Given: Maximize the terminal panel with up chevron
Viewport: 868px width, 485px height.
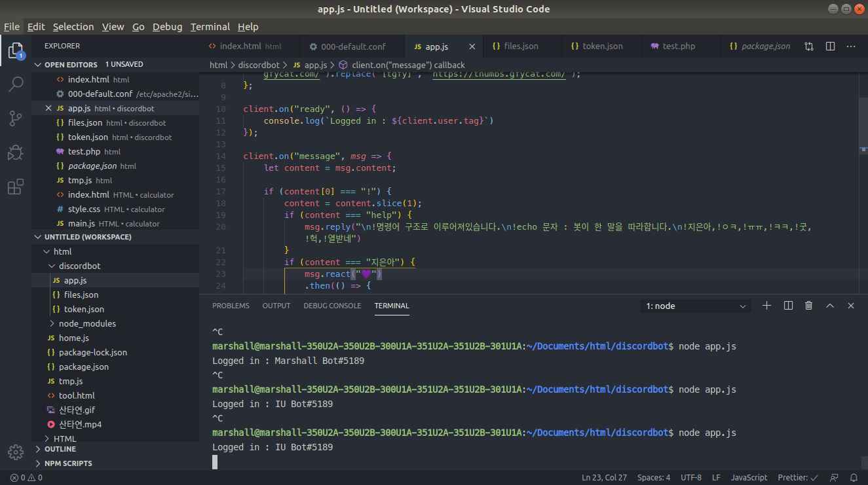Looking at the screenshot, I should tap(830, 306).
